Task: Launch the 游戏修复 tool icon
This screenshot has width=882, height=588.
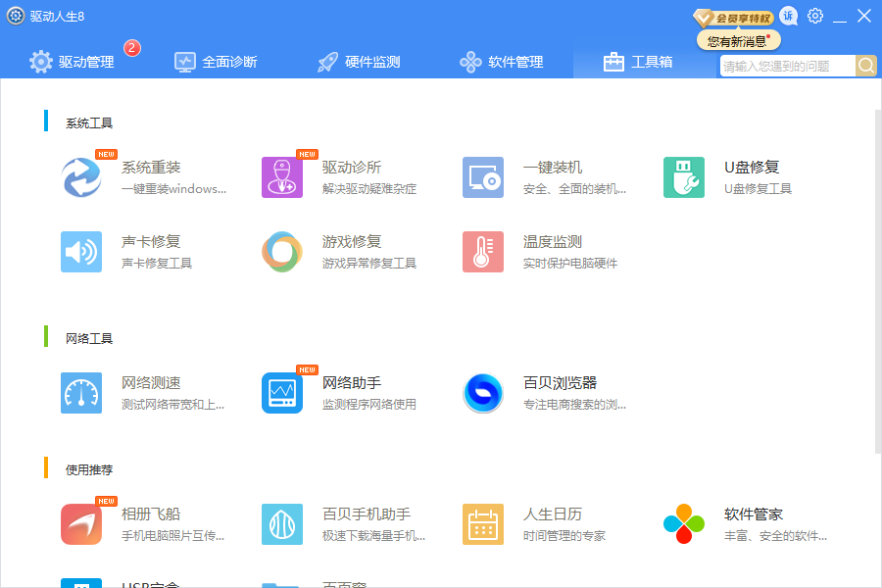Action: coord(282,252)
